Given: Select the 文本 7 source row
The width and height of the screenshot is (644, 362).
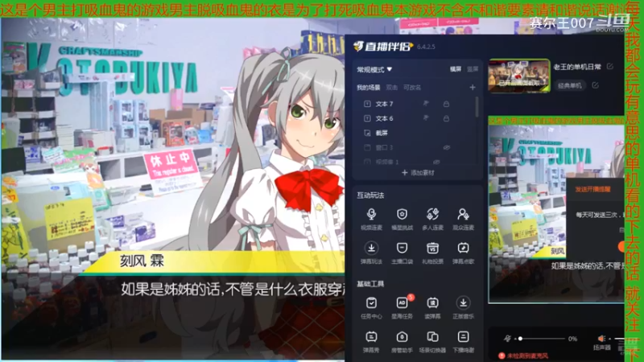Looking at the screenshot, I should (416, 104).
